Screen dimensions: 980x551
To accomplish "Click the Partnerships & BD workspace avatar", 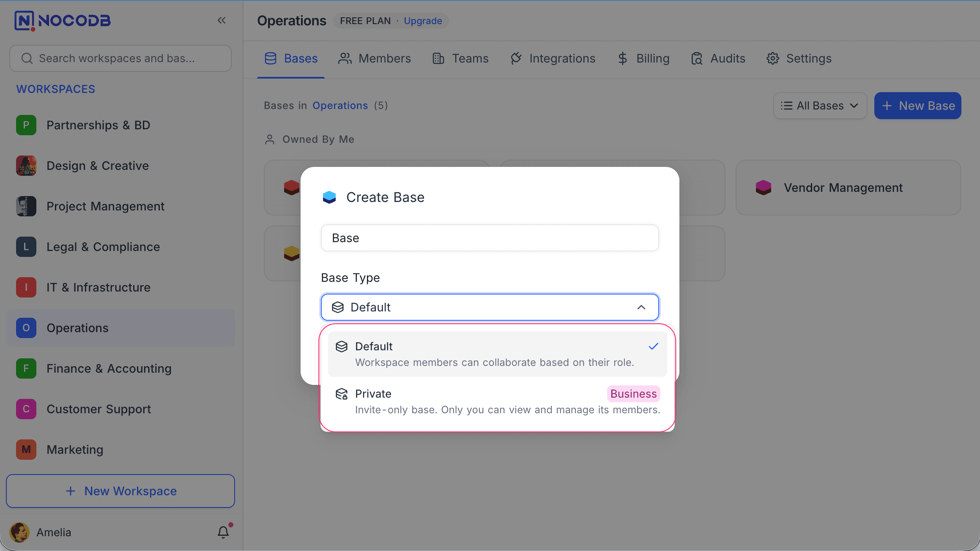I will click(26, 125).
